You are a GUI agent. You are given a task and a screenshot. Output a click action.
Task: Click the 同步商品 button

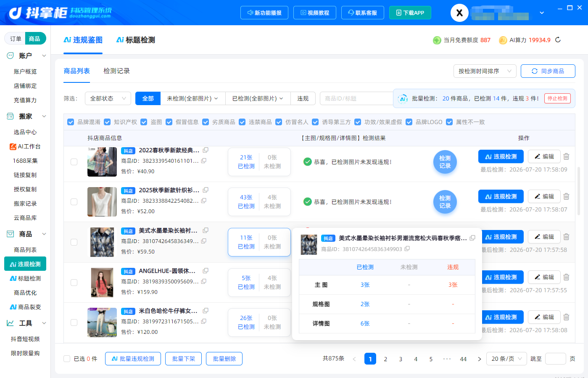(548, 71)
